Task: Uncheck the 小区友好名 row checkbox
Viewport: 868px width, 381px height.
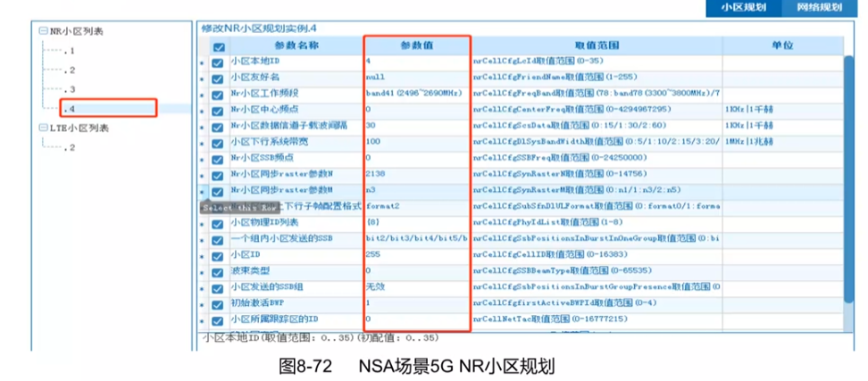Action: [218, 79]
